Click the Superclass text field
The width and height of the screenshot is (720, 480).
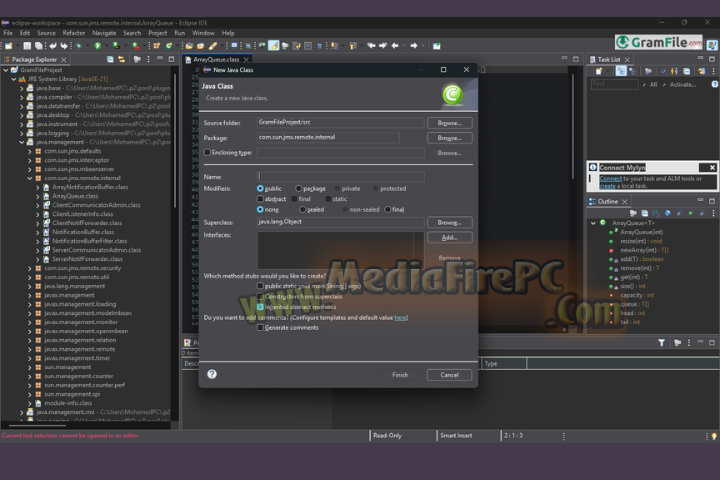(x=341, y=222)
